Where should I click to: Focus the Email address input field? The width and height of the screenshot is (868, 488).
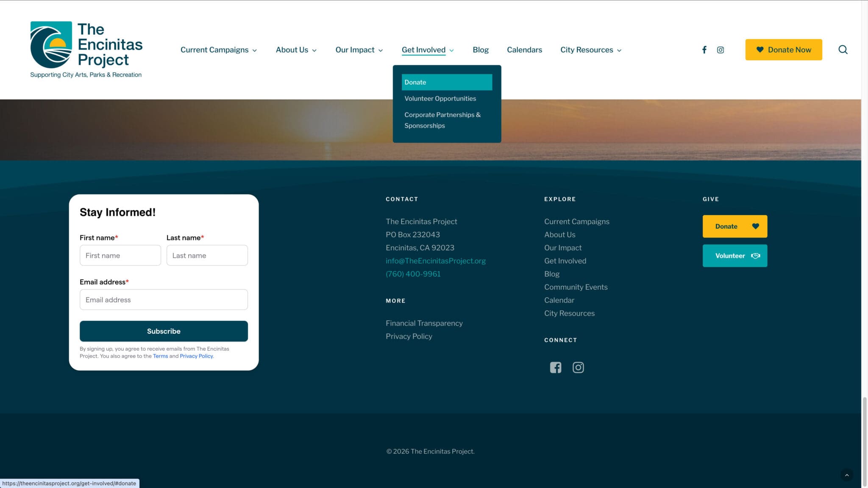click(x=164, y=300)
